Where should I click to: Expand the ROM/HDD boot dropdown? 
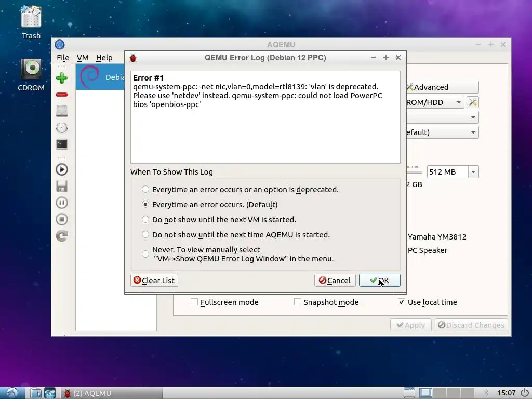click(459, 102)
